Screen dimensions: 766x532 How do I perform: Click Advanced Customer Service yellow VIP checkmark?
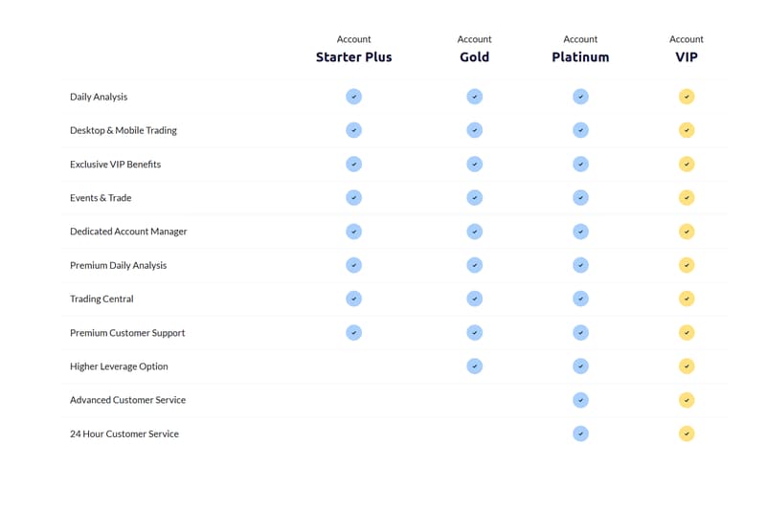687,400
